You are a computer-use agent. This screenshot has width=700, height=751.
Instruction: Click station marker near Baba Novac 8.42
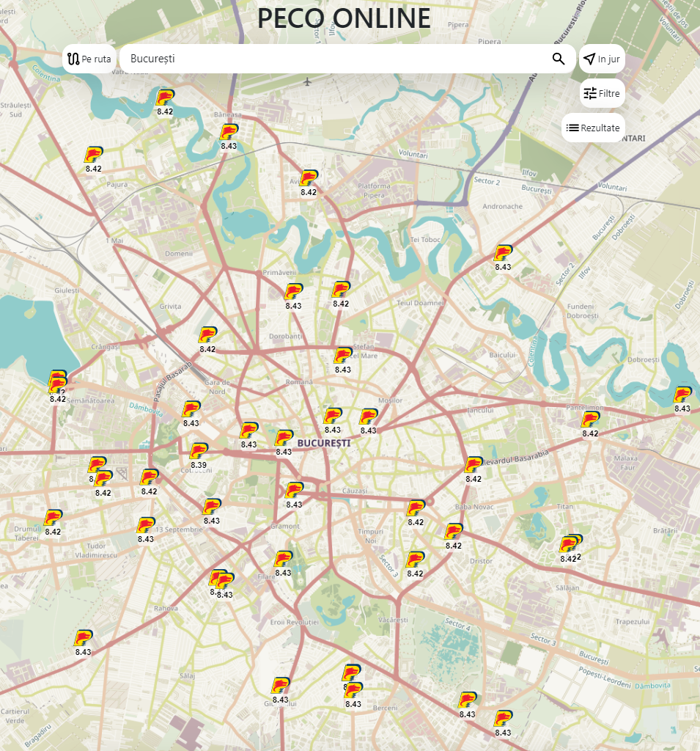pos(416,509)
